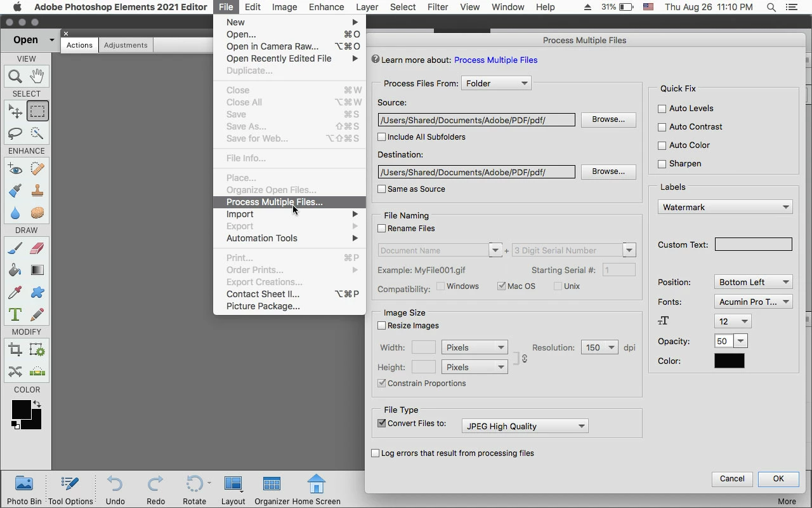Image resolution: width=812 pixels, height=508 pixels.
Task: Select the Custom Shape tool
Action: (37, 292)
